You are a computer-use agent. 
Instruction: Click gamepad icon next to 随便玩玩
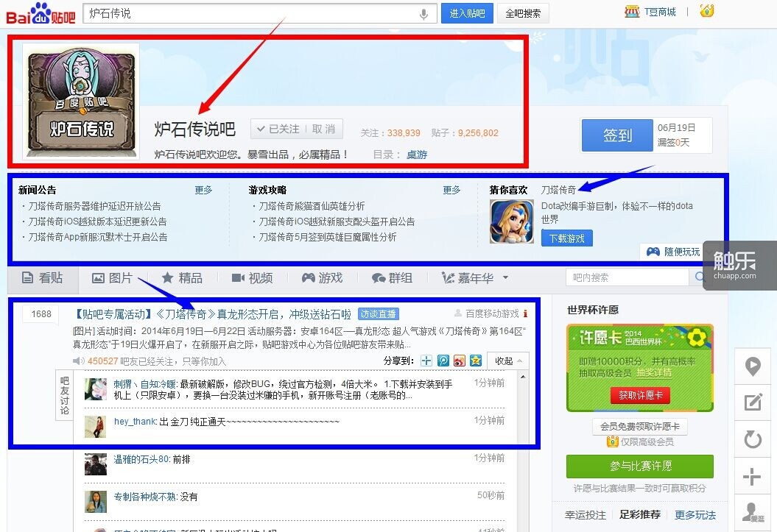point(653,252)
